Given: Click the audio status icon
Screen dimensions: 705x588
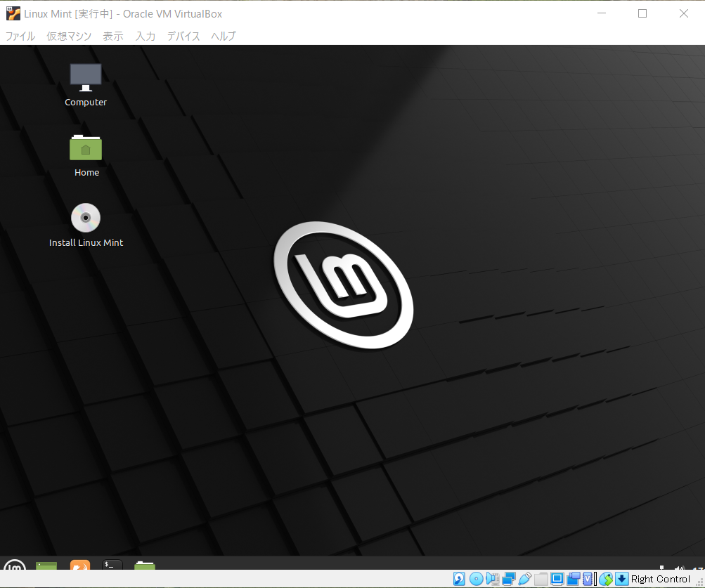Looking at the screenshot, I should click(x=493, y=579).
